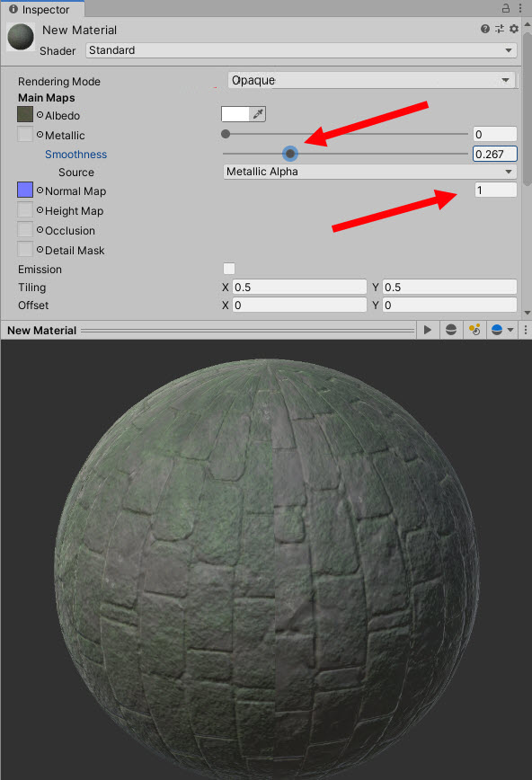
Task: Click the Emission label
Action: coord(40,269)
